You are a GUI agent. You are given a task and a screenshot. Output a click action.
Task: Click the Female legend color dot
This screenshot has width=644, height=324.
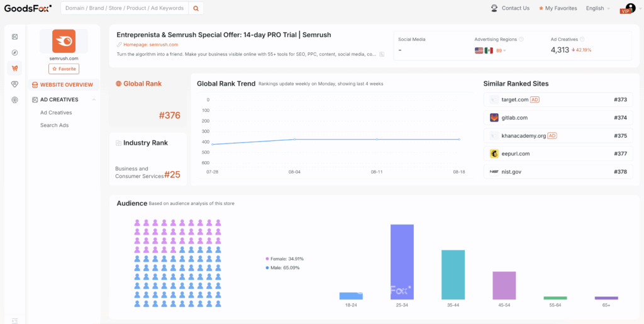267,259
